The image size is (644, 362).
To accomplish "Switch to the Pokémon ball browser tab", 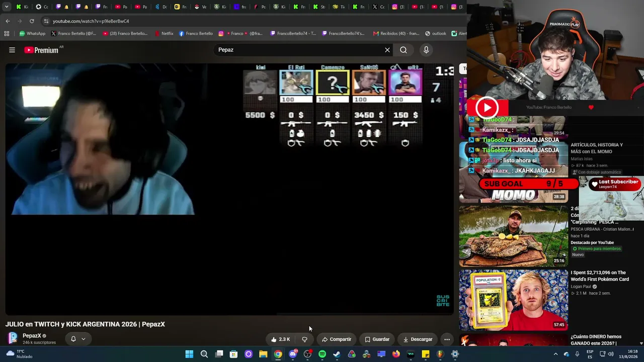I will point(200,7).
